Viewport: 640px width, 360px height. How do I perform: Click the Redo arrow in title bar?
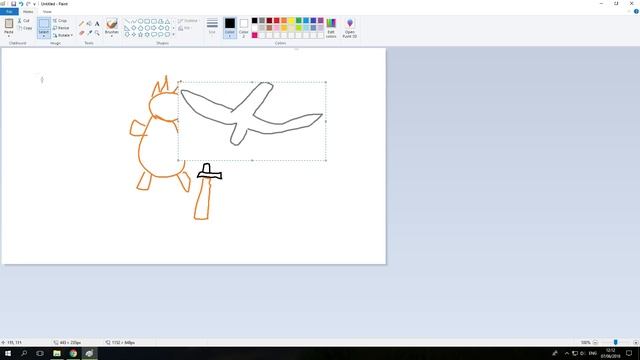coord(28,4)
